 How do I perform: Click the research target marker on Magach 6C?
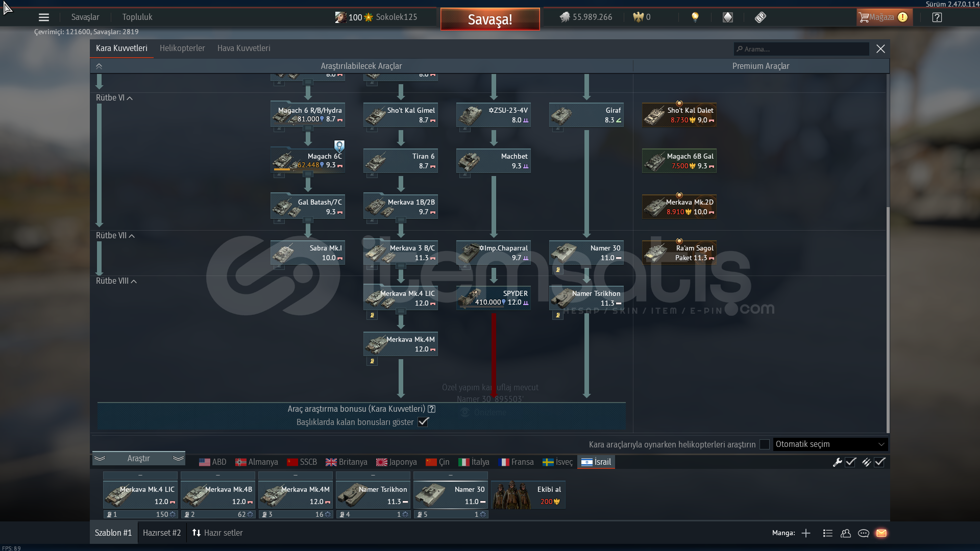[x=339, y=146]
